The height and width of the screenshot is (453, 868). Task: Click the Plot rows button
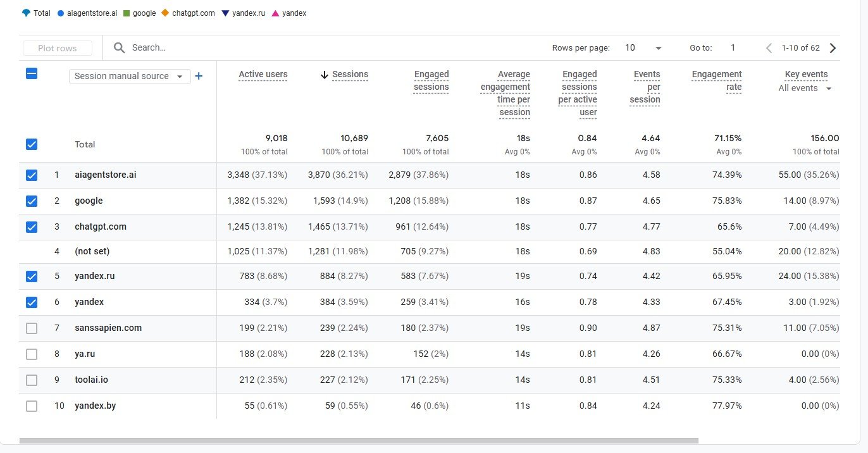58,48
